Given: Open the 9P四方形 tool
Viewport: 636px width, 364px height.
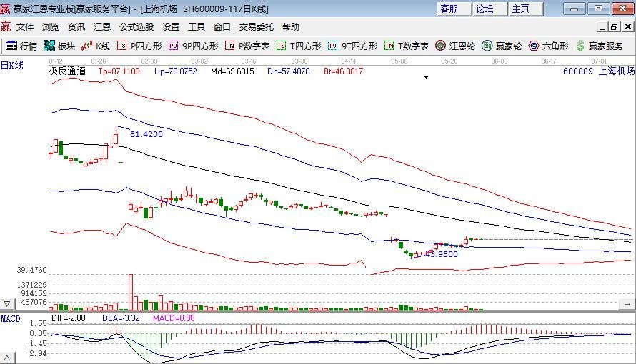Looking at the screenshot, I should pos(194,46).
